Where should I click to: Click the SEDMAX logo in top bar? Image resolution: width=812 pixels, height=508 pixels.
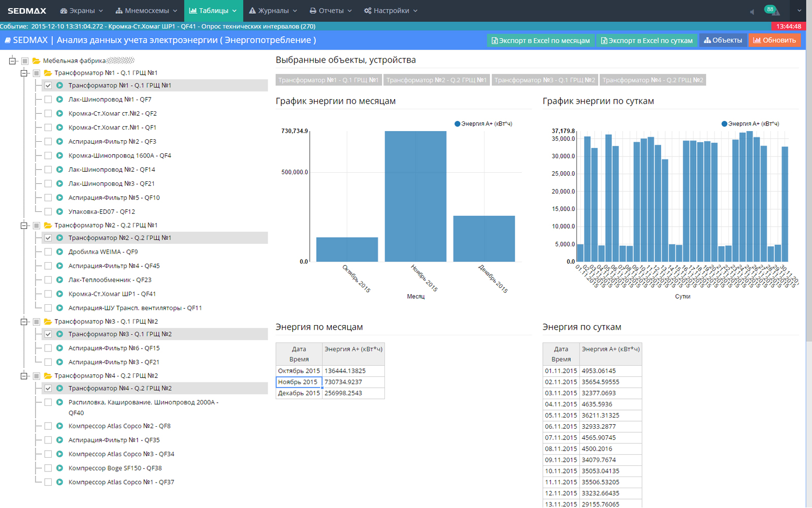pyautogui.click(x=27, y=11)
